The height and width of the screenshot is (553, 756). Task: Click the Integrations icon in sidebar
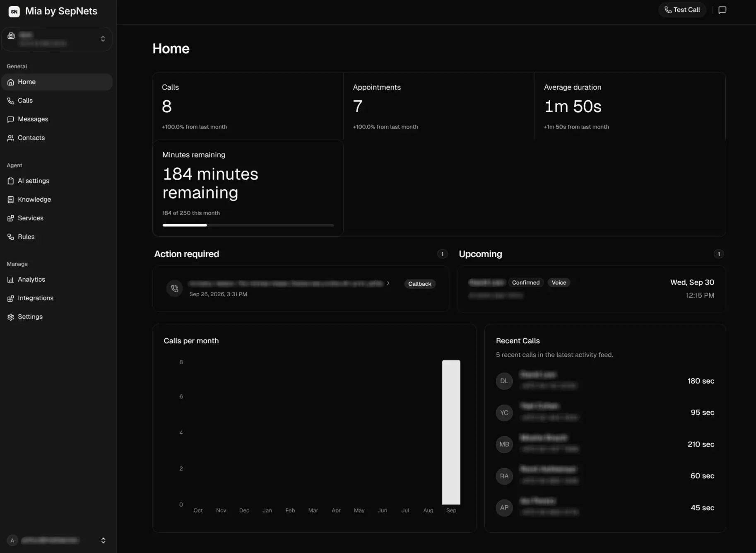click(11, 298)
